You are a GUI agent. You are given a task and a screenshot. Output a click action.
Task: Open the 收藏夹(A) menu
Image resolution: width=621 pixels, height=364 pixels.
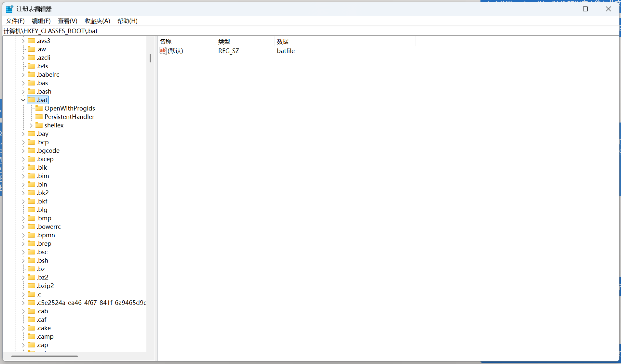[x=97, y=21]
